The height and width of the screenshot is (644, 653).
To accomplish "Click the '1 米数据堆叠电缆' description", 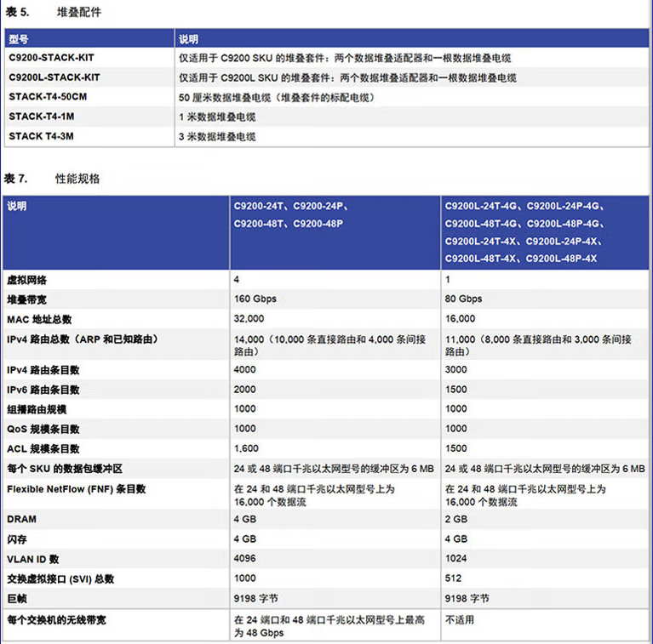I will click(217, 117).
